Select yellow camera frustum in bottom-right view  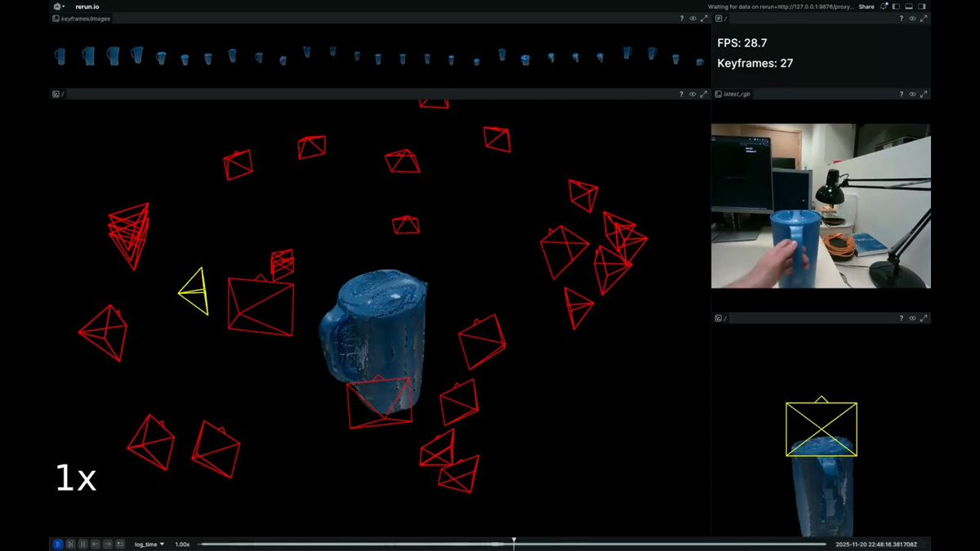coord(822,428)
